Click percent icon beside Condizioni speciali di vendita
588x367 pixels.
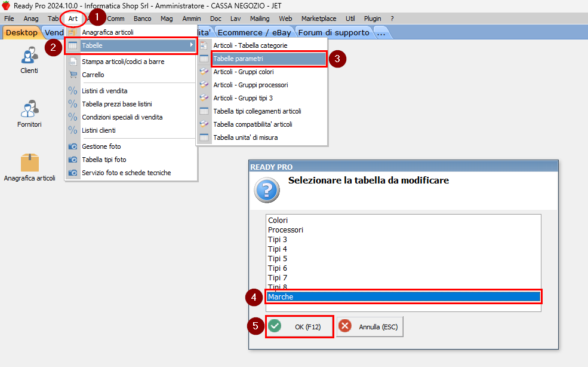tap(73, 117)
